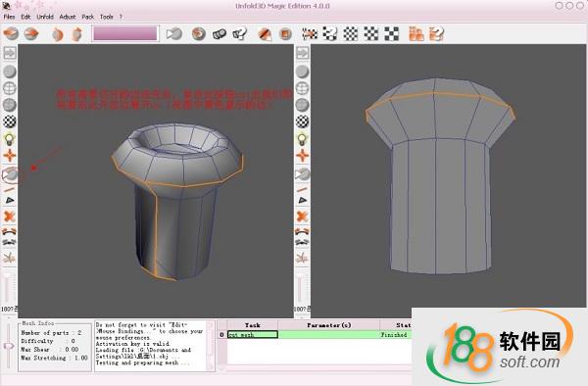Click the first orange icon in the top toolbar
This screenshot has height=386, width=588.
[11, 33]
